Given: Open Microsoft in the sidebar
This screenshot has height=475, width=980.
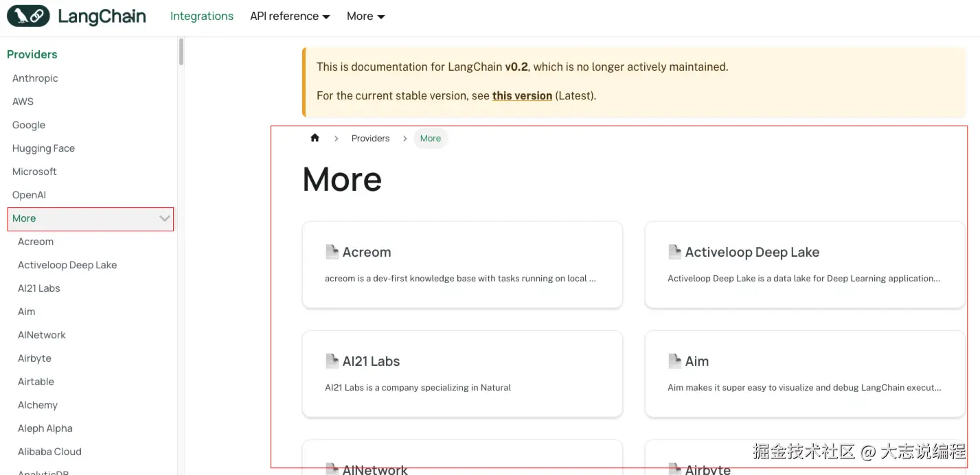Looking at the screenshot, I should click(x=34, y=172).
